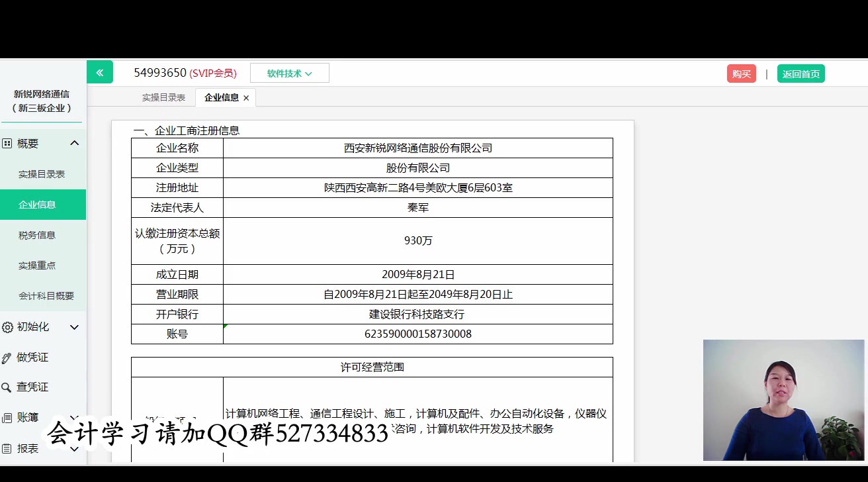Viewport: 868px width, 482px height.
Task: Click the 返回首页 button
Action: pos(801,73)
